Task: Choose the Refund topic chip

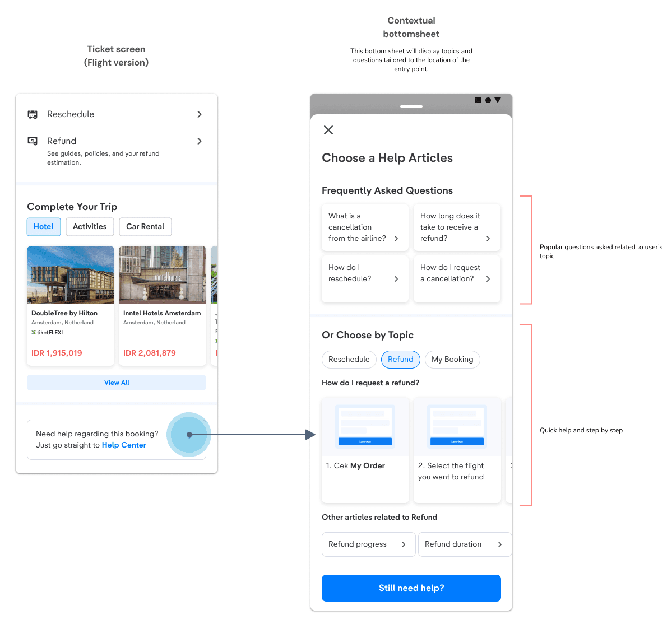Action: [401, 359]
